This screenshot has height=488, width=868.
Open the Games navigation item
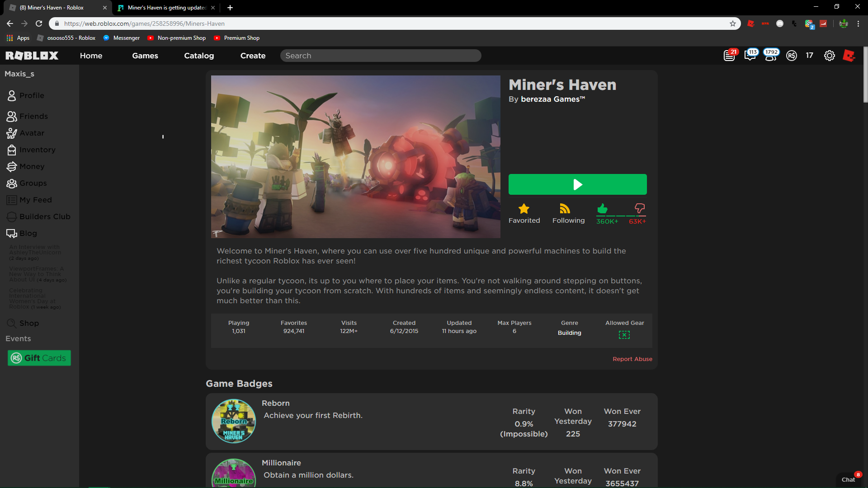click(145, 56)
